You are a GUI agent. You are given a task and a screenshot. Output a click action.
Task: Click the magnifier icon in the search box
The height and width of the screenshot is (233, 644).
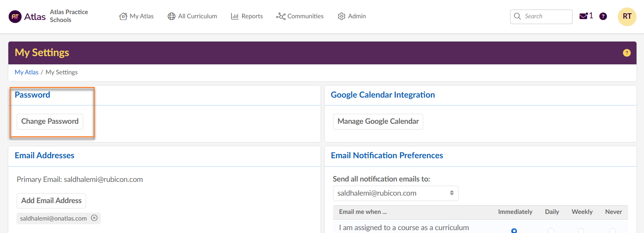(518, 16)
